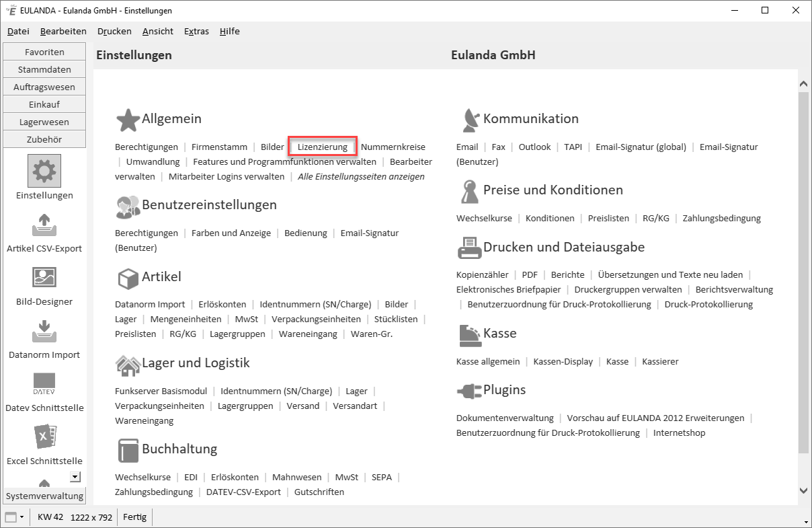Open Berichtsverwaltung settings
This screenshot has height=528, width=812.
point(735,289)
